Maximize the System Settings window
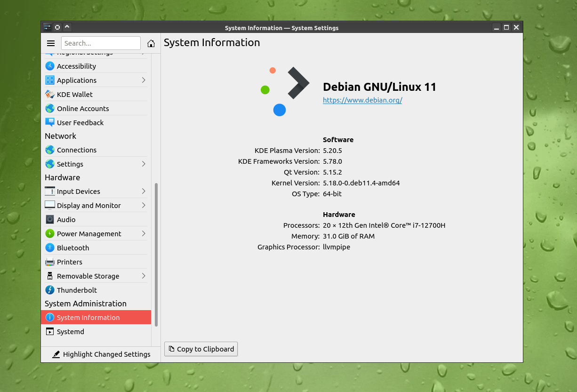 point(506,27)
